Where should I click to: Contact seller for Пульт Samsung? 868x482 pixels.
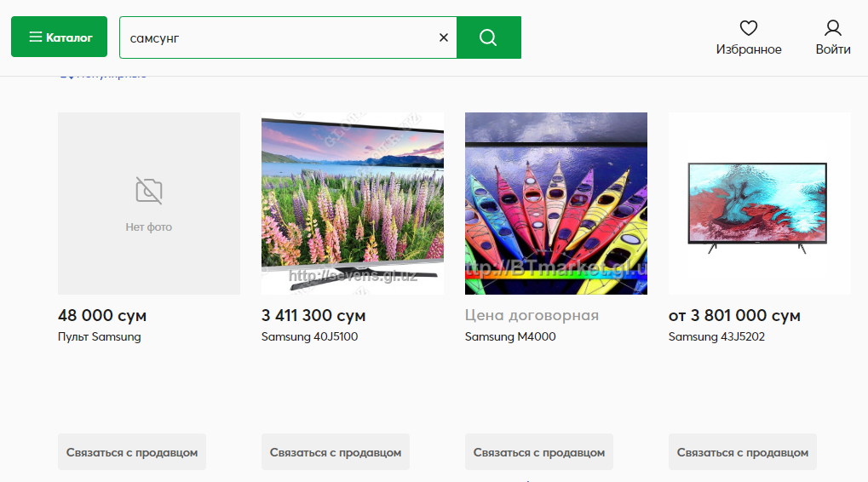[x=132, y=452]
